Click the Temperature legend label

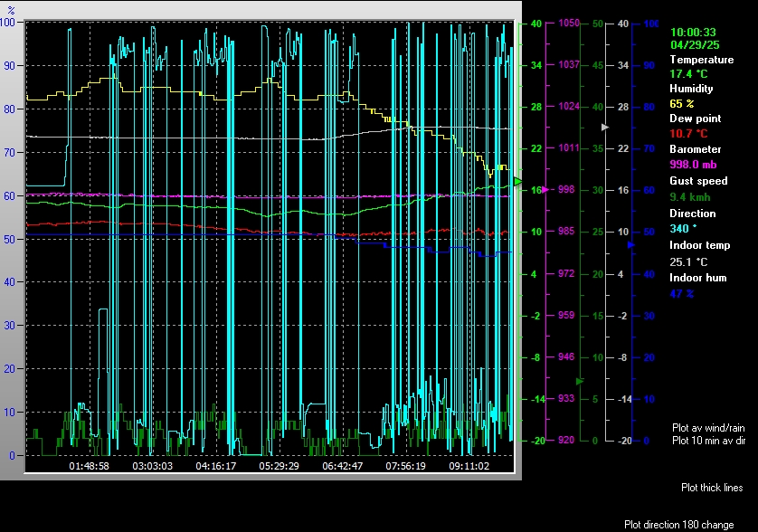[x=701, y=60]
